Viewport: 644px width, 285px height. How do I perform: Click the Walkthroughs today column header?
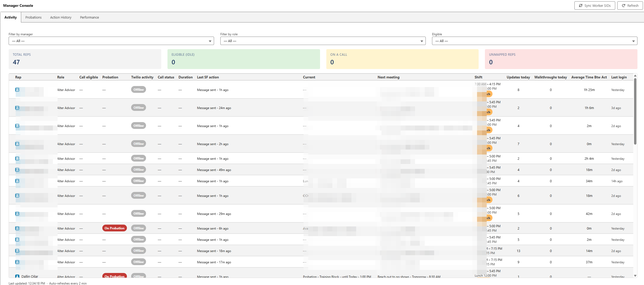click(x=551, y=77)
